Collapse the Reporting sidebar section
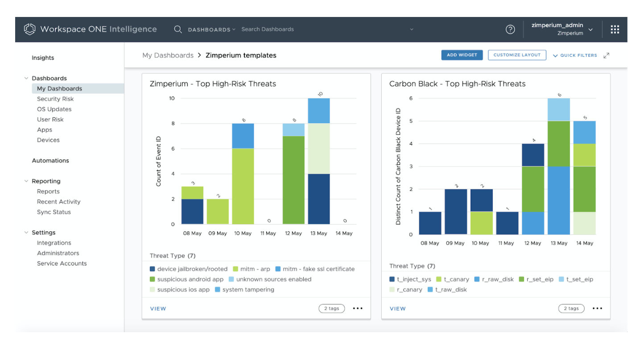Viewport: 644px width, 342px height. click(x=26, y=181)
